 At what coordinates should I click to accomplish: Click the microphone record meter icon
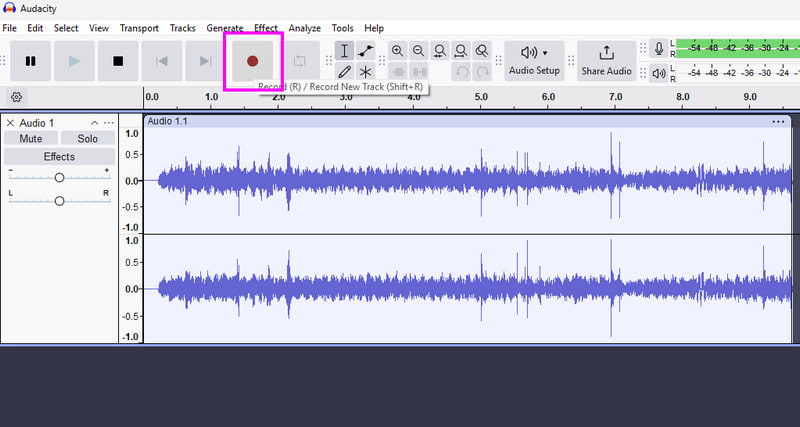(659, 49)
